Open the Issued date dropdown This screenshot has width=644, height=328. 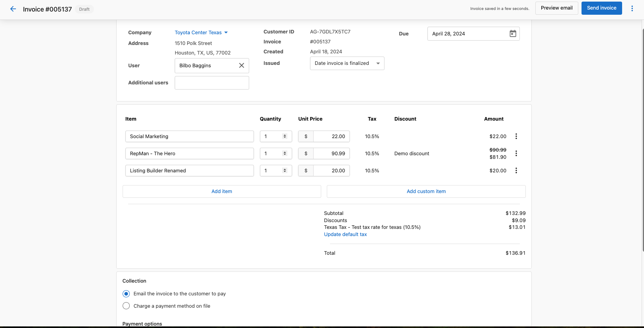tap(347, 63)
